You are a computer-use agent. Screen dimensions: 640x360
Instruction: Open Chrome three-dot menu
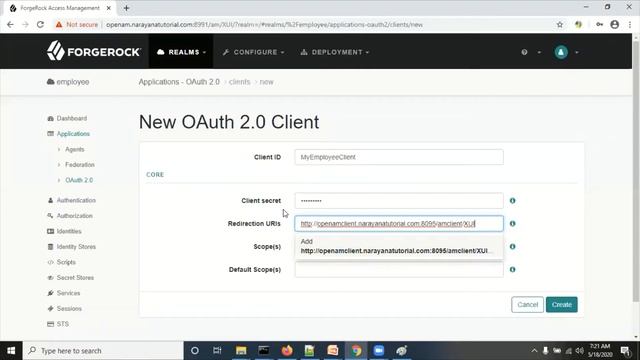630,24
